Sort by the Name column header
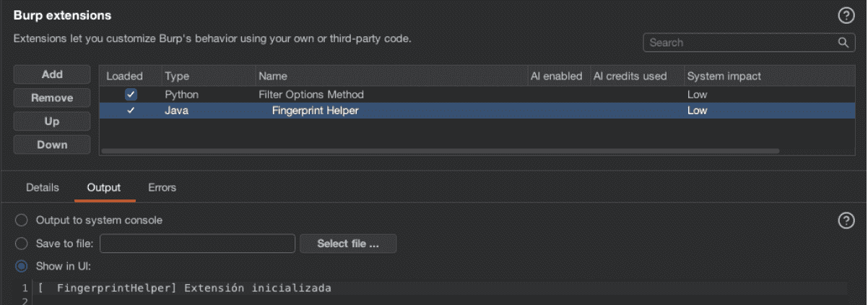 (391, 76)
